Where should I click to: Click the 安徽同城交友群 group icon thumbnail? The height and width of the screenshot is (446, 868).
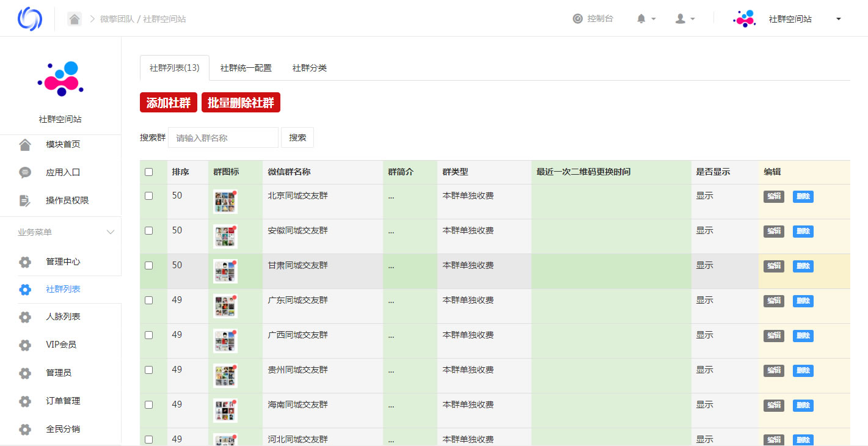point(225,236)
